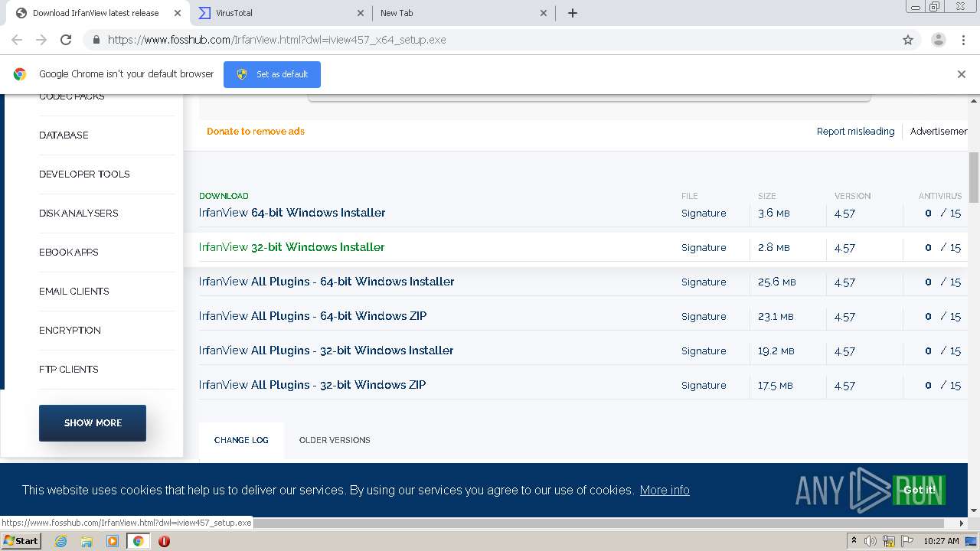
Task: Open Signature for 64-bit Windows Installer
Action: (x=704, y=213)
